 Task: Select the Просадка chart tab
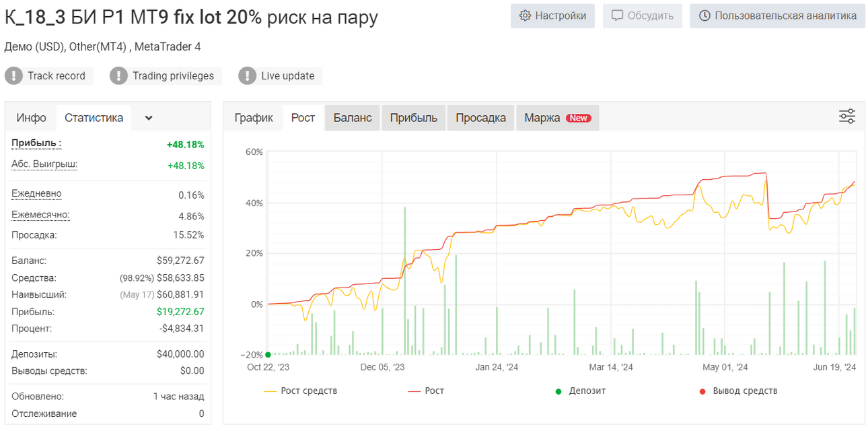pyautogui.click(x=480, y=118)
